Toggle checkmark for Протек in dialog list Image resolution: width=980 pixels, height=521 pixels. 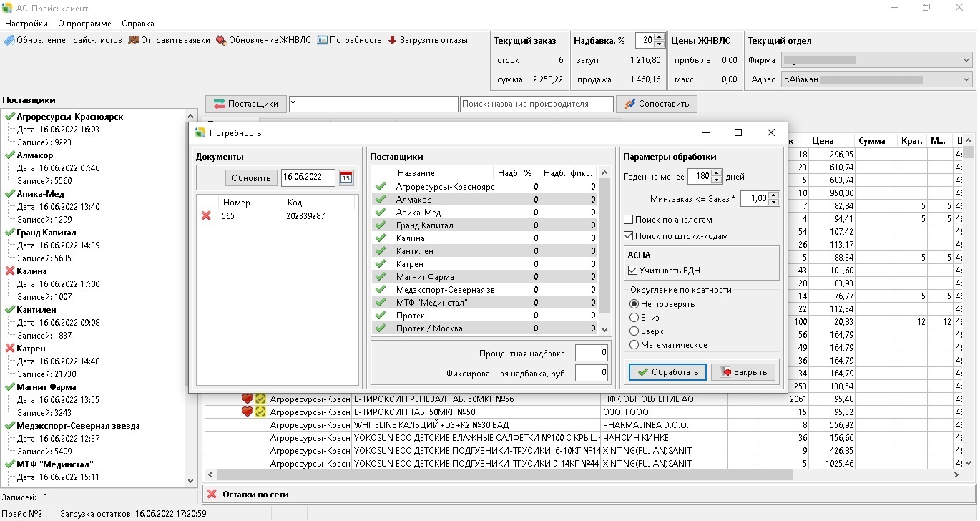pos(381,316)
